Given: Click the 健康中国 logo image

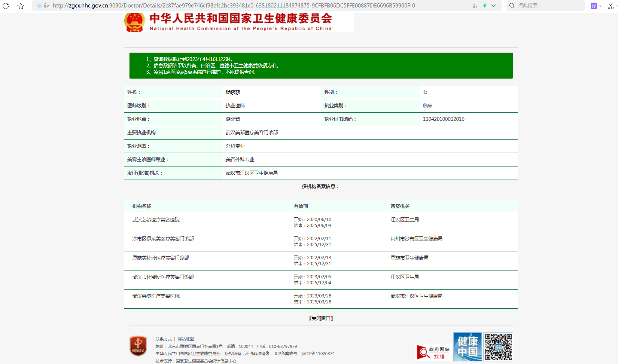Looking at the screenshot, I should [468, 347].
